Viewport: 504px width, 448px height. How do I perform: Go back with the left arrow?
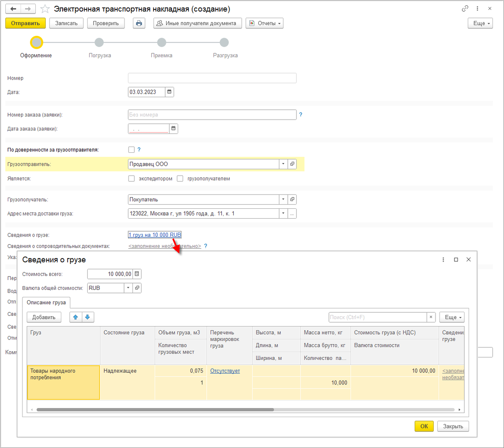pyautogui.click(x=13, y=9)
